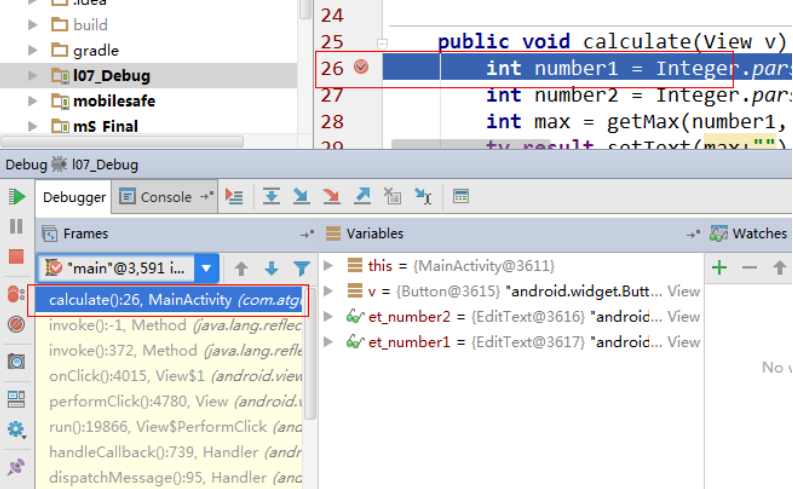Viewport: 793px width, 489px height.
Task: Hide the Variables panel
Action: [693, 234]
